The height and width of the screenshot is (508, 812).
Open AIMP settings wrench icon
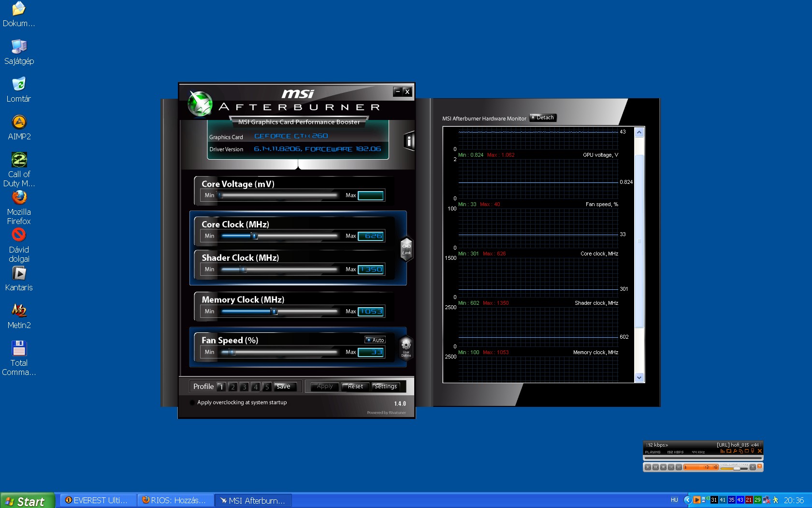tap(735, 451)
